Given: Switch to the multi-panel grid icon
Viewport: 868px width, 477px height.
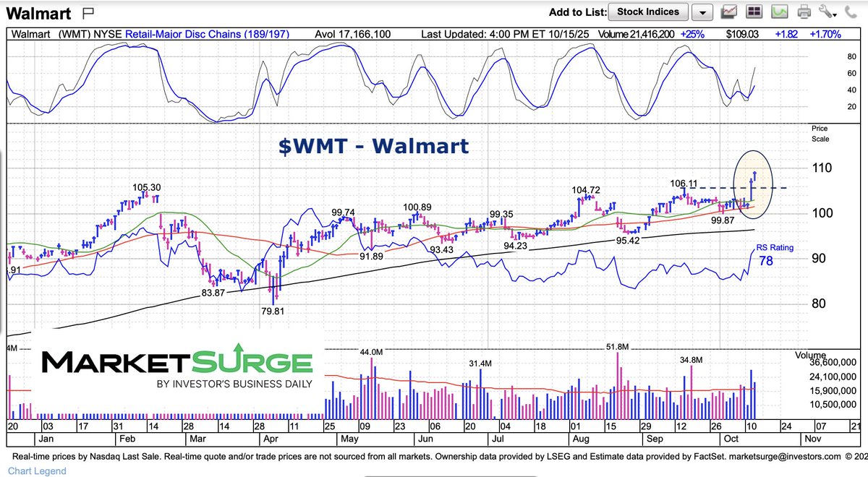Looking at the screenshot, I should 754,12.
